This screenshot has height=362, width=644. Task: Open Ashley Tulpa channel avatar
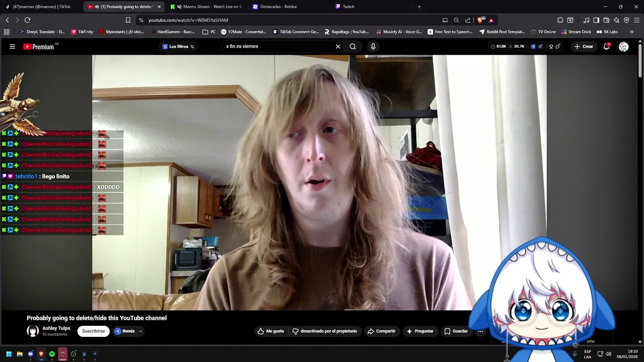[x=33, y=331]
